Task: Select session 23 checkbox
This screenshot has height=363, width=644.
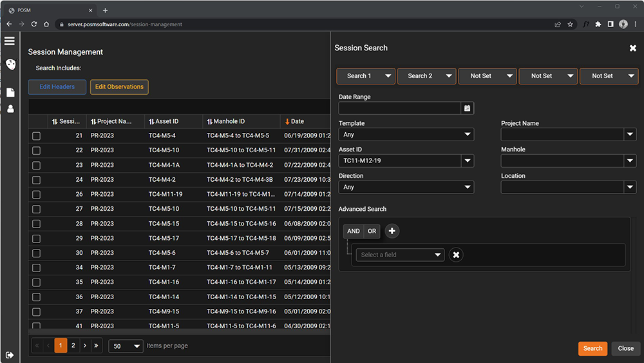Action: tap(37, 165)
